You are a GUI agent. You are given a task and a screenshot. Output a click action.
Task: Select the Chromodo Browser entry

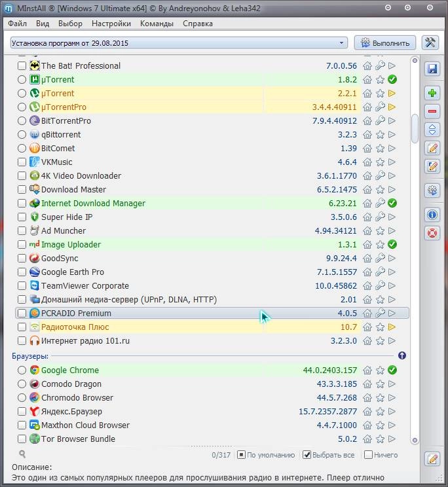pyautogui.click(x=212, y=397)
